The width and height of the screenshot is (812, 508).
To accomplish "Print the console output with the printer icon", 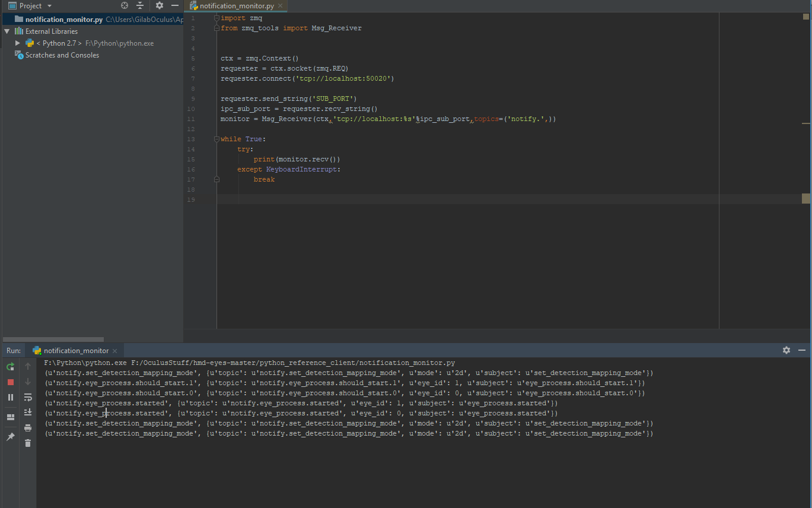I will pos(27,428).
